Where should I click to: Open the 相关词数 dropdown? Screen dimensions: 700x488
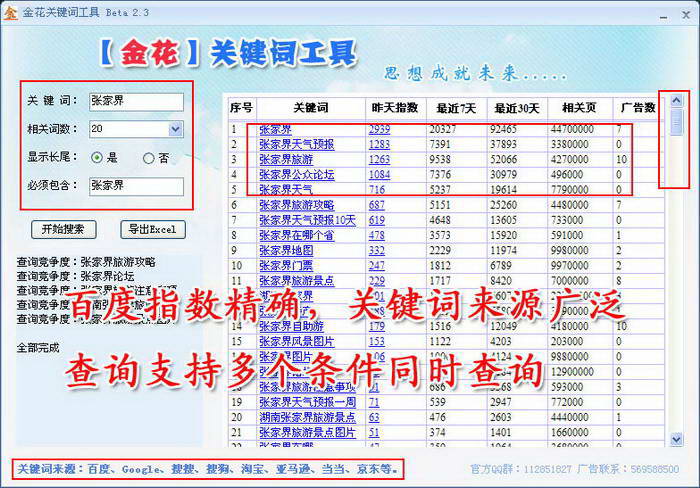tap(176, 129)
